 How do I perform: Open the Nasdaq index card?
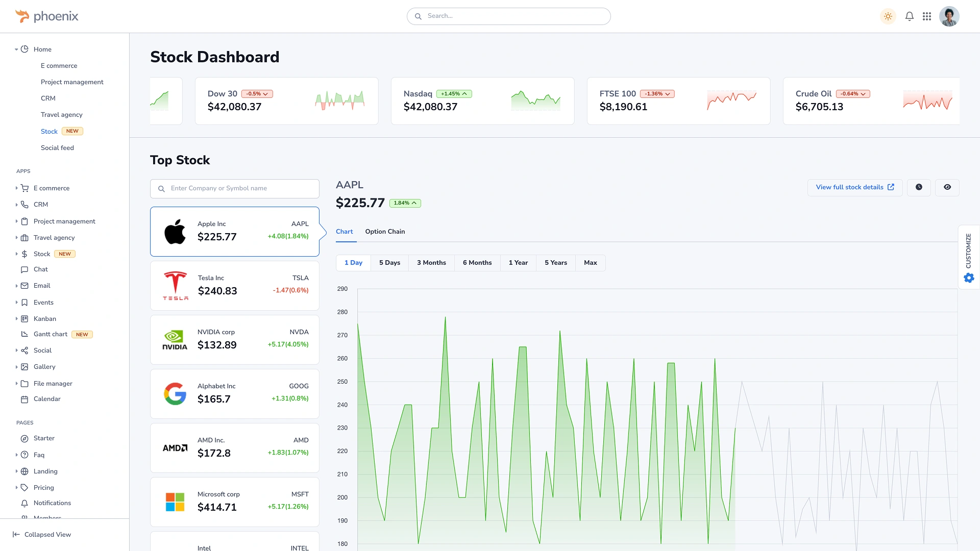point(482,101)
